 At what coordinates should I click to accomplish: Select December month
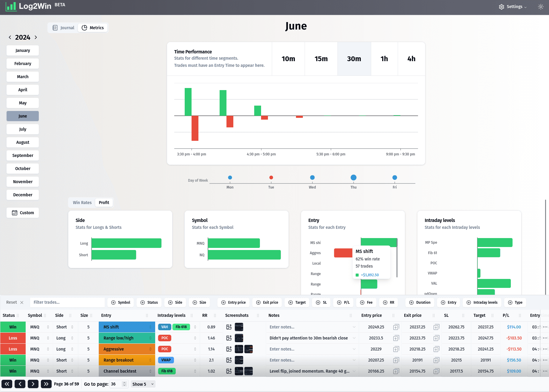click(23, 195)
